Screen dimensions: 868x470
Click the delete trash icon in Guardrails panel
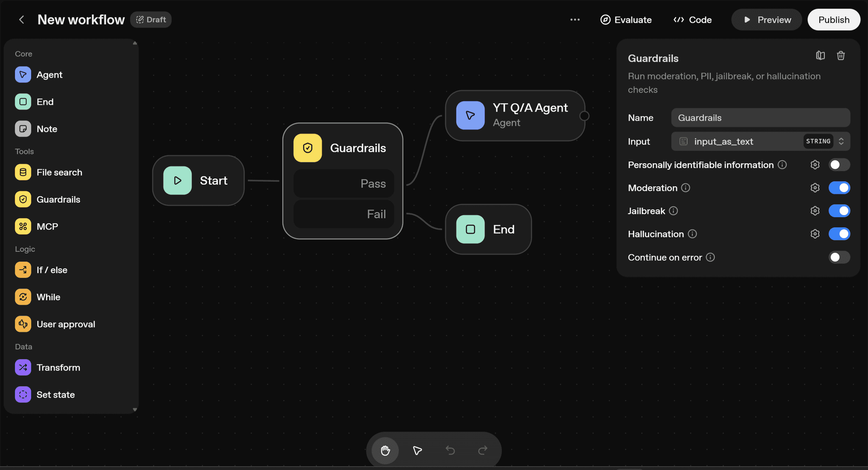(x=841, y=56)
